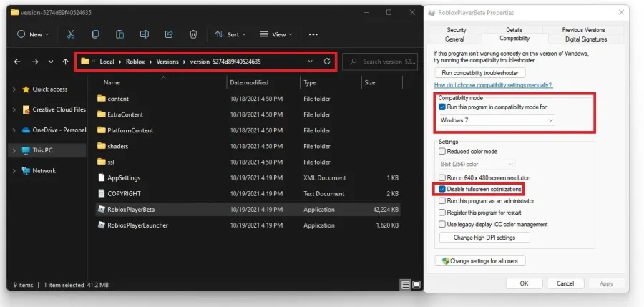Screen dimensions: 644x307
Task: Go up one folder level with the up arrow
Action: click(x=65, y=62)
